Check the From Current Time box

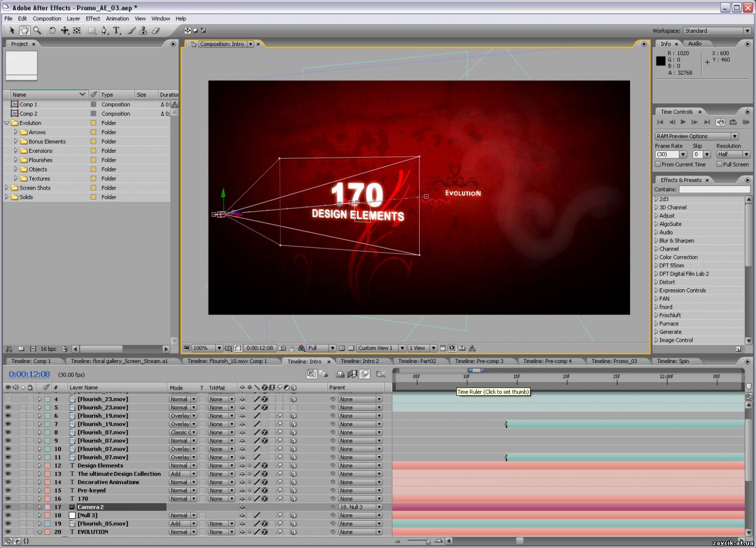coord(658,164)
